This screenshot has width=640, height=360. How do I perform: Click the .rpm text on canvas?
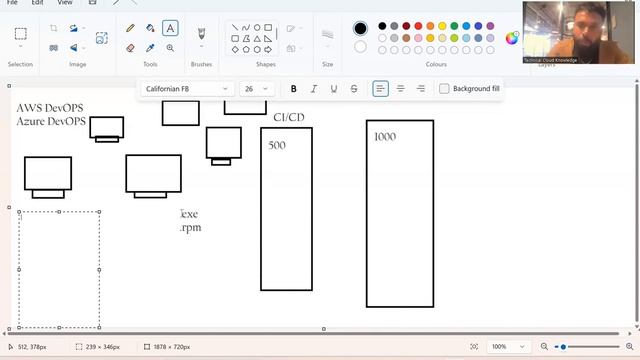pyautogui.click(x=191, y=228)
